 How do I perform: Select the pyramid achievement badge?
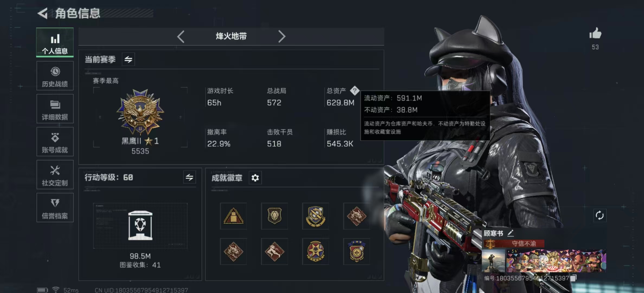click(x=233, y=216)
